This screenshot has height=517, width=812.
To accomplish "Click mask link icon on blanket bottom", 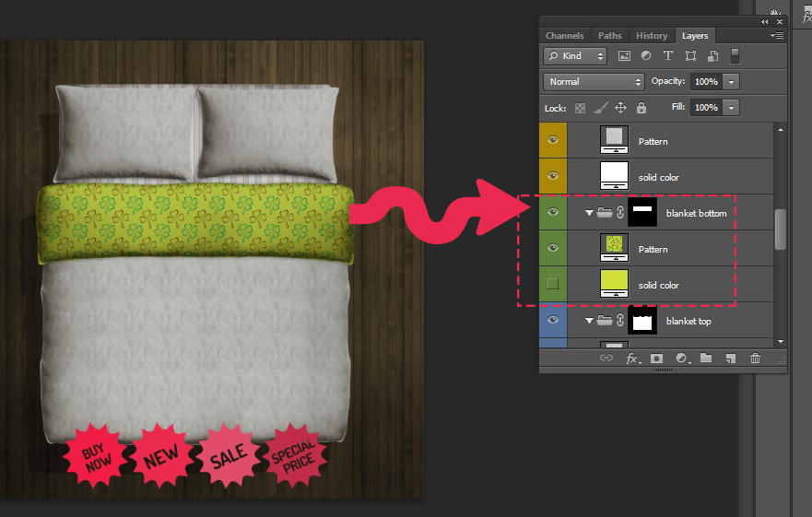I will 620,212.
